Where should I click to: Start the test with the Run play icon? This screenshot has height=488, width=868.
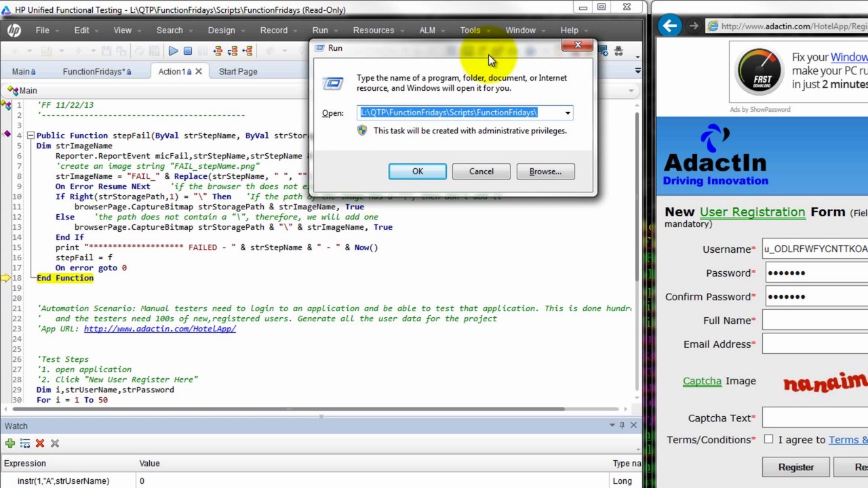173,51
